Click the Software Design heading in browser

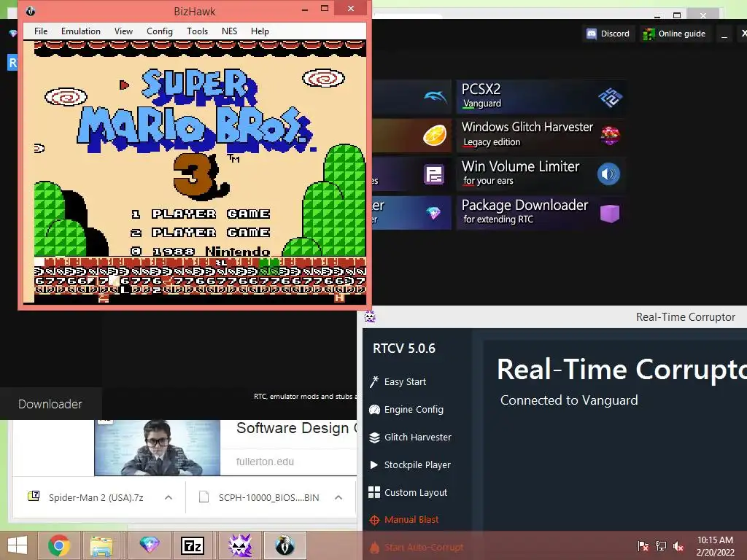pyautogui.click(x=296, y=428)
